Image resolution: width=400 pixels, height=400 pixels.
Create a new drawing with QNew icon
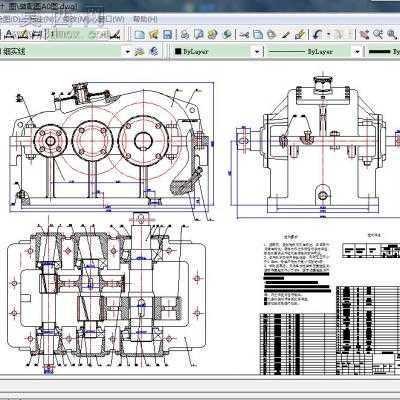[x=140, y=34]
